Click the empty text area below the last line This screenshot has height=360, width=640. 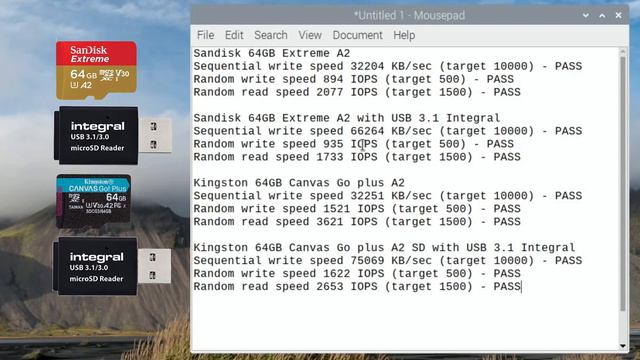pyautogui.click(x=405, y=322)
